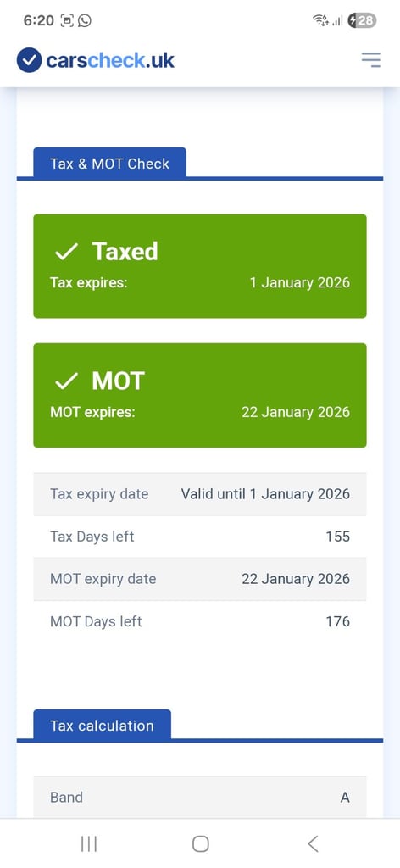Viewport: 400px width, 868px height.
Task: Tap the carscheck.uk checkmark logo icon
Action: 29,60
